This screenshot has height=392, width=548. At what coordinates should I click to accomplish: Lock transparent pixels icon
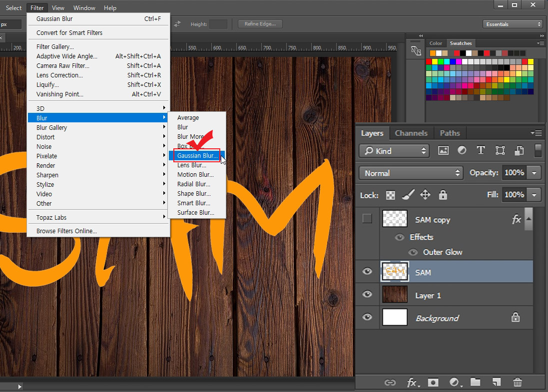coord(390,195)
